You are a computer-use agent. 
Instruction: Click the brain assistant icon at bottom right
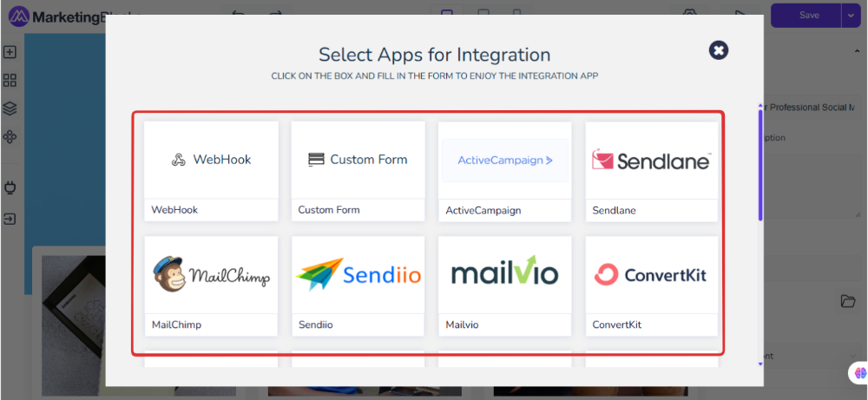coord(860,373)
